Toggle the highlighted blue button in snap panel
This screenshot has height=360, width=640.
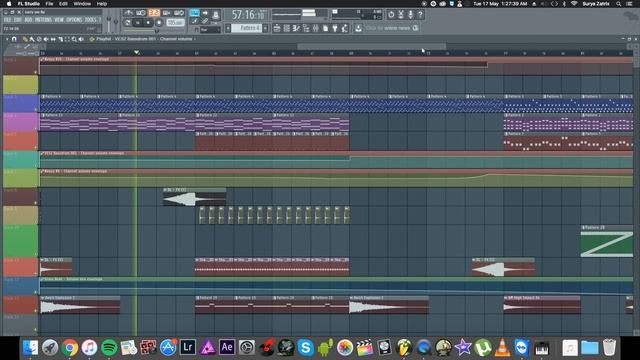pos(194,13)
